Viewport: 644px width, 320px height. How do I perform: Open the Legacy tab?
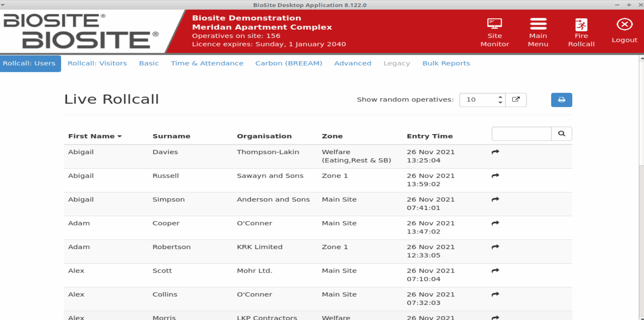[397, 63]
